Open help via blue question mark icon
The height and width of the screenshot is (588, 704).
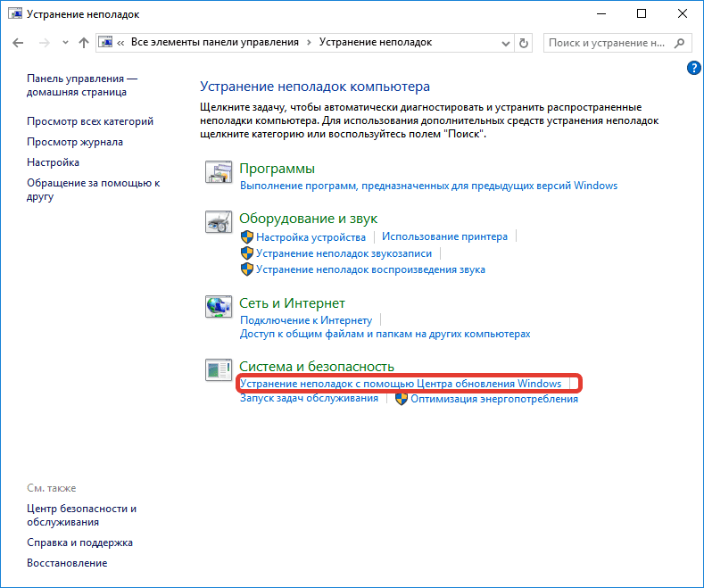[x=693, y=68]
